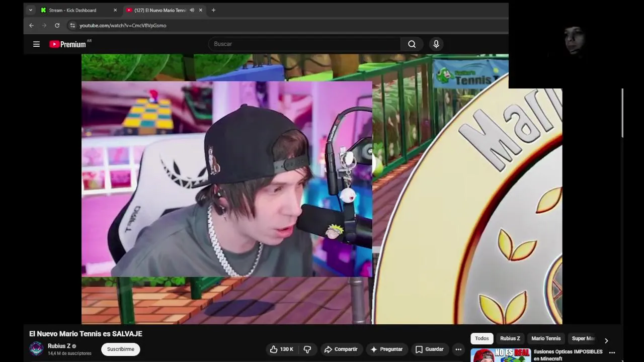The image size is (644, 362).
Task: Subscribe with the Suscribirme button
Action: 121,349
